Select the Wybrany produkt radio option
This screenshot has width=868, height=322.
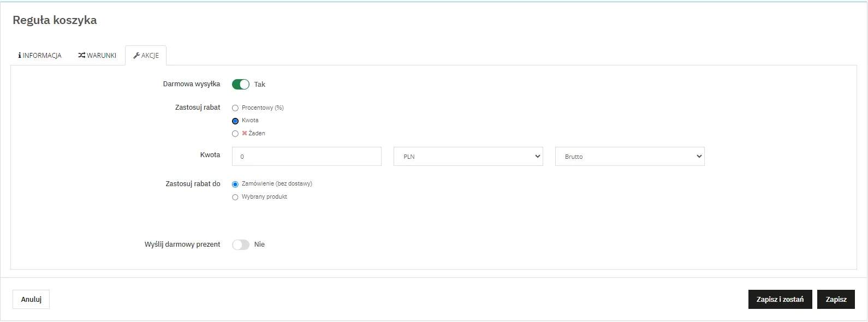click(x=235, y=198)
